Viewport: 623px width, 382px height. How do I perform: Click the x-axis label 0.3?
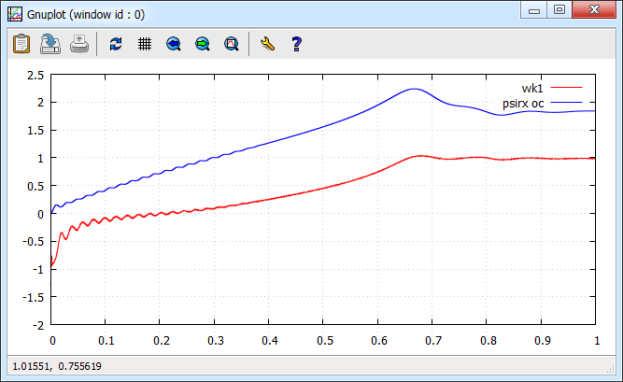215,341
